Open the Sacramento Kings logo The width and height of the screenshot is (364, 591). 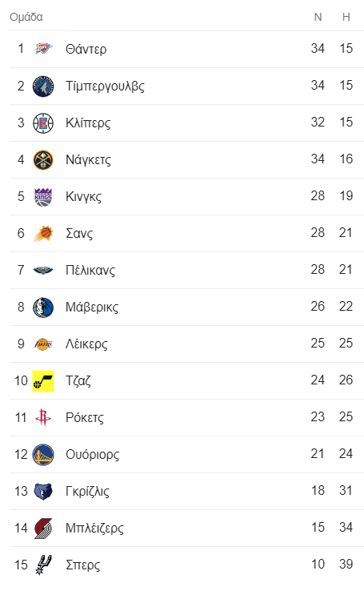click(43, 197)
